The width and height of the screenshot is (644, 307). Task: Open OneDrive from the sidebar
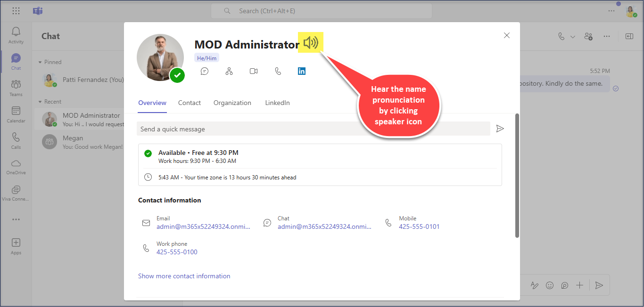click(16, 165)
